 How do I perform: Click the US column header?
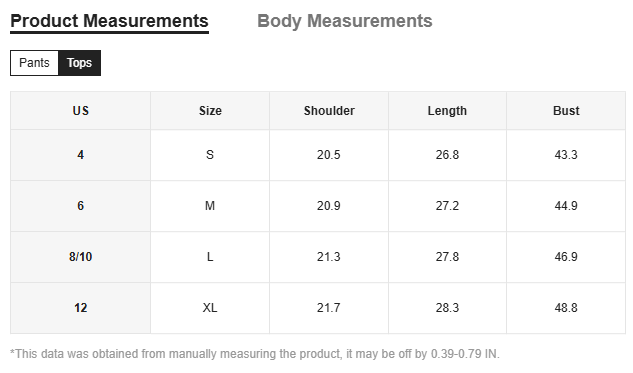tap(80, 111)
